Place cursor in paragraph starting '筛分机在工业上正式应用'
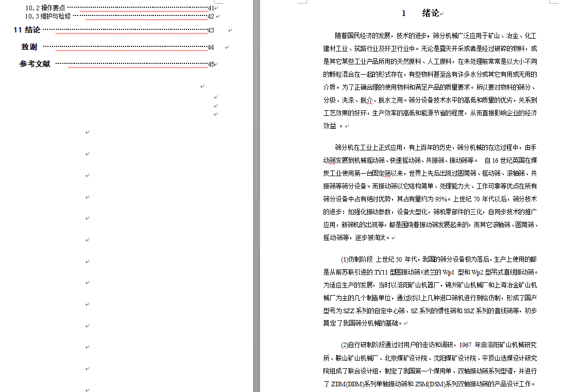The image size is (579, 392). tap(430, 192)
